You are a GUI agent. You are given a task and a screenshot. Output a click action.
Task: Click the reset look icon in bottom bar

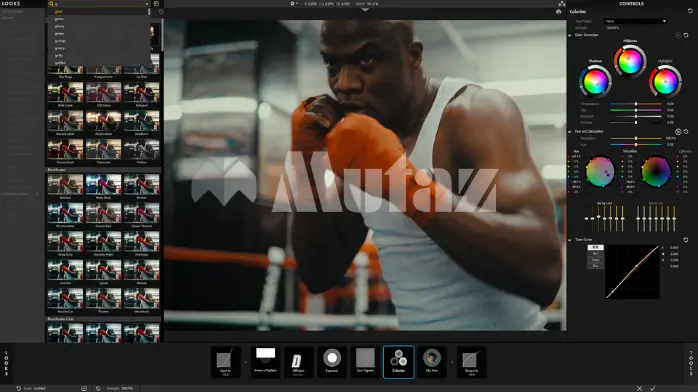(x=18, y=388)
